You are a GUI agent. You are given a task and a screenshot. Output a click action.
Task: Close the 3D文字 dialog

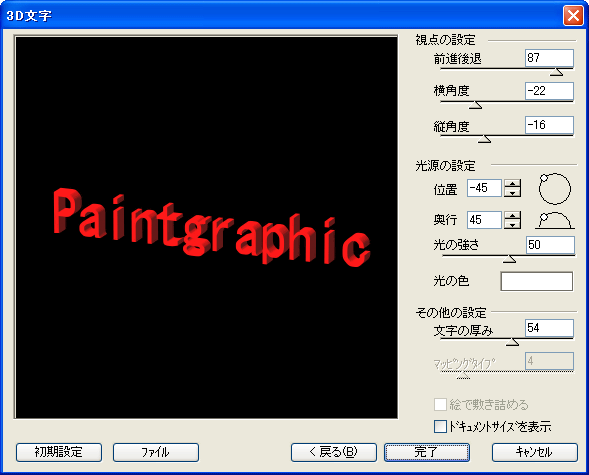pyautogui.click(x=573, y=15)
